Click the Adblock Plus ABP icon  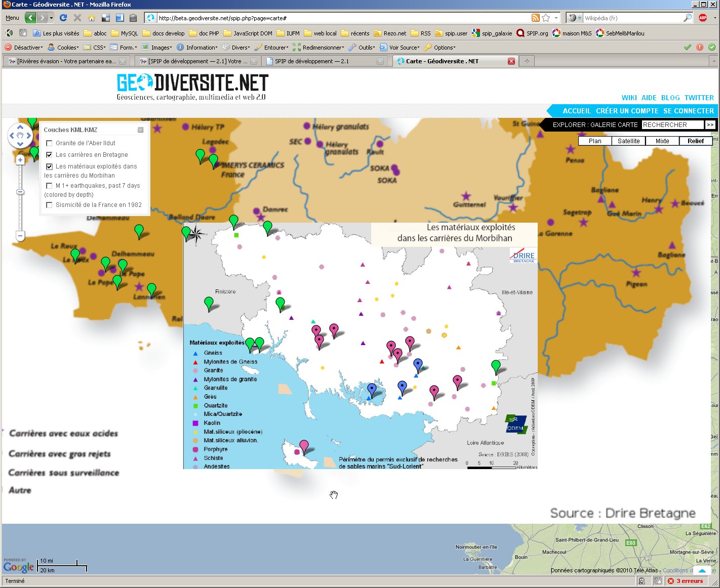pyautogui.click(x=703, y=18)
